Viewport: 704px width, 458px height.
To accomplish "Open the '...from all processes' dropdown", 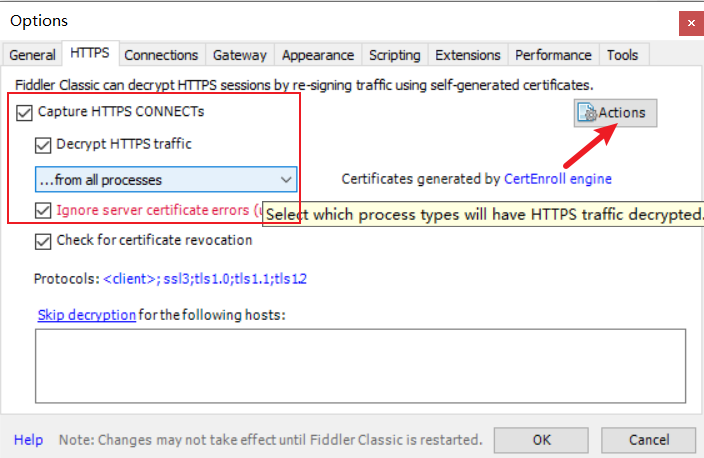I will 166,180.
